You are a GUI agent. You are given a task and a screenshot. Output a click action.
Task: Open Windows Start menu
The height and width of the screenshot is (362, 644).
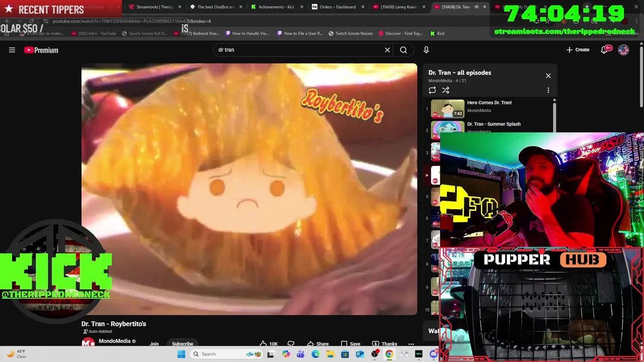pyautogui.click(x=181, y=354)
